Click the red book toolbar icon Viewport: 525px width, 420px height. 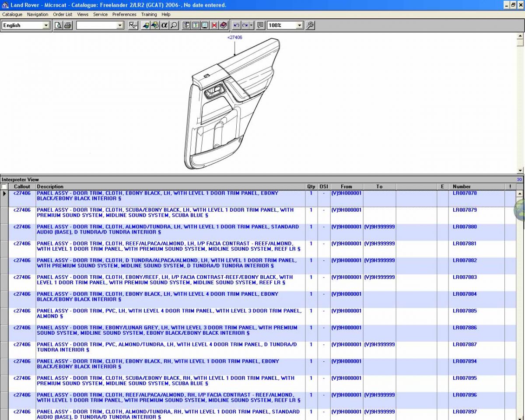[x=224, y=25]
